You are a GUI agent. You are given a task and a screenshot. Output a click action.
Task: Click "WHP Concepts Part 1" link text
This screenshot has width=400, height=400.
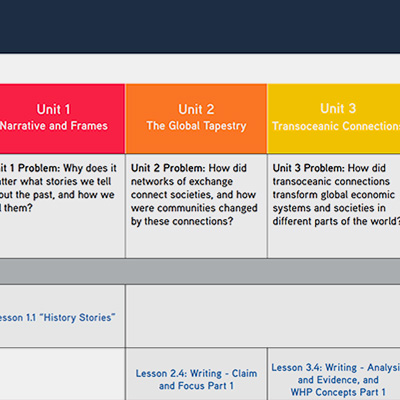(338, 392)
